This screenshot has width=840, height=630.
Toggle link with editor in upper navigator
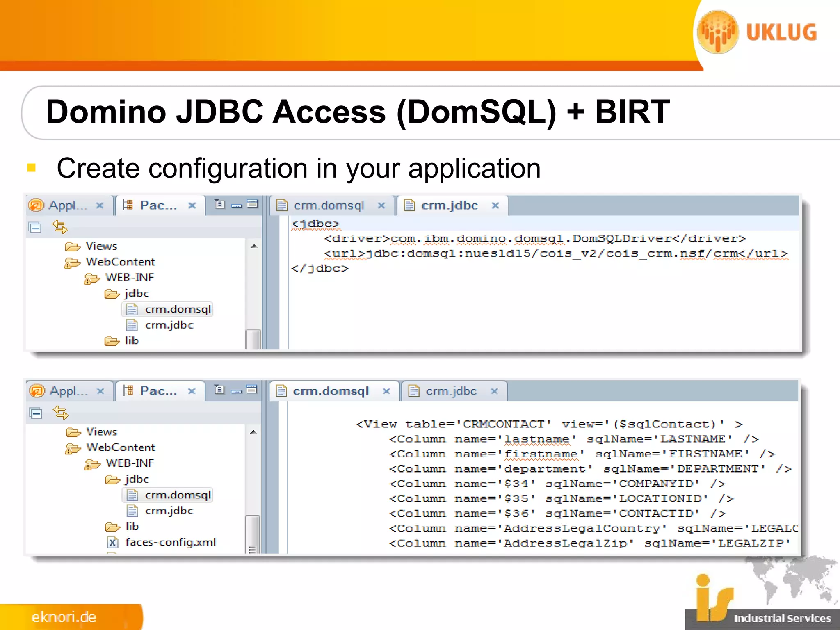[60, 226]
